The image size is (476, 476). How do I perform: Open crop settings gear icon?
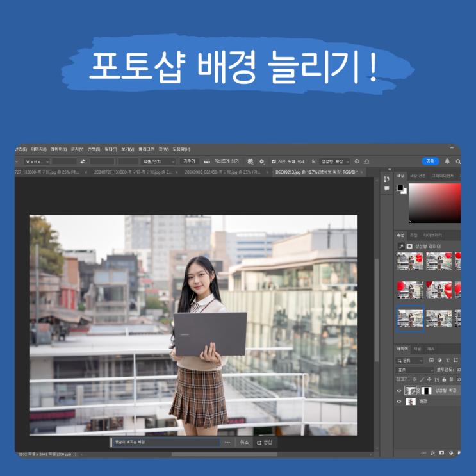click(262, 161)
